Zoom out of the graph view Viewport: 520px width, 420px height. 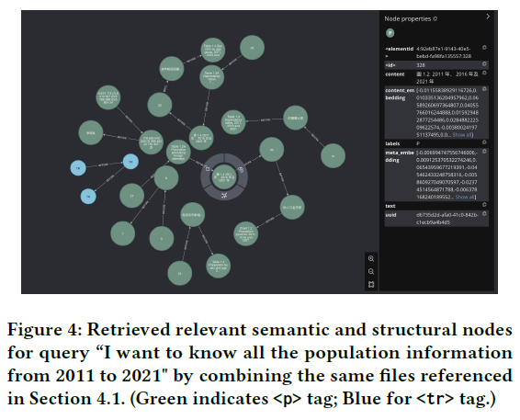click(371, 271)
